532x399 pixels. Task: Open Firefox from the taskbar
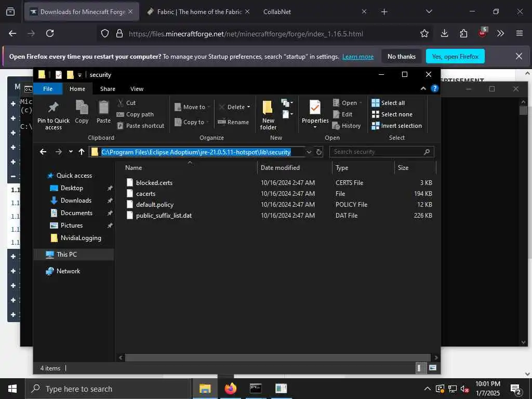230,389
